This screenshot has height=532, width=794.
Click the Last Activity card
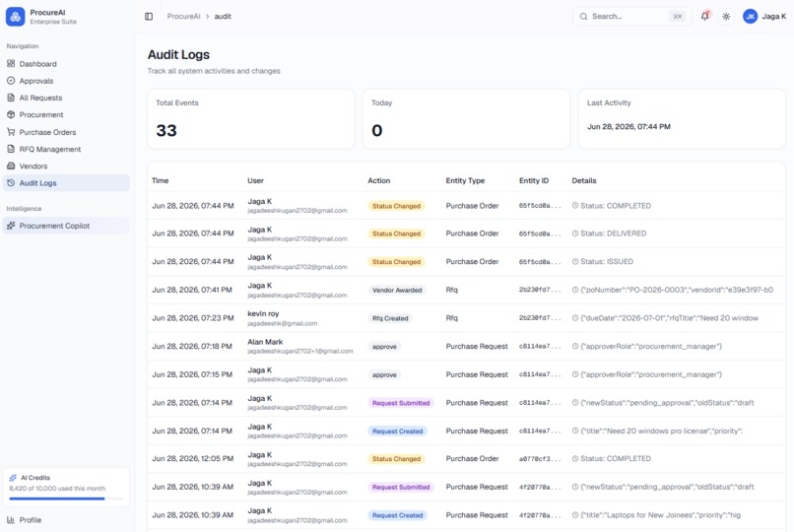[682, 119]
